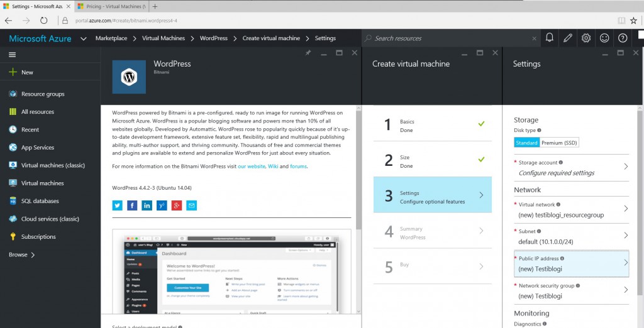Open portal settings gear icon
The image size is (644, 328).
(x=586, y=38)
